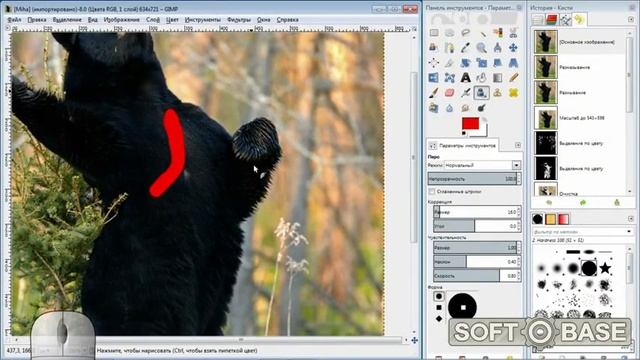This screenshot has height=360, width=640.
Task: Select the Flip tool
Action: pyautogui.click(x=434, y=78)
